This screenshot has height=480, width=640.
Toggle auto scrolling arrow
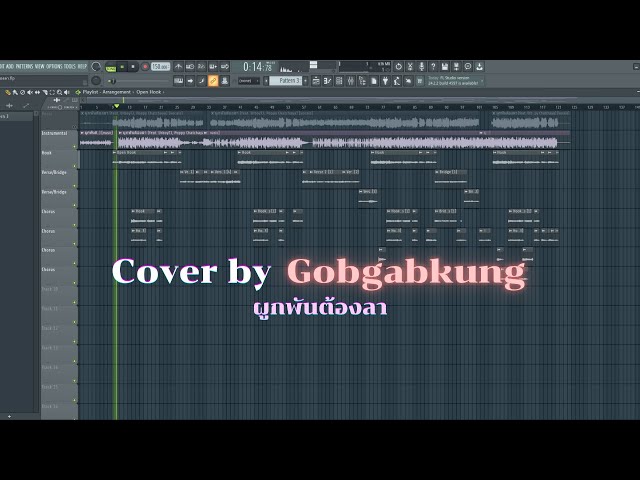pos(190,81)
